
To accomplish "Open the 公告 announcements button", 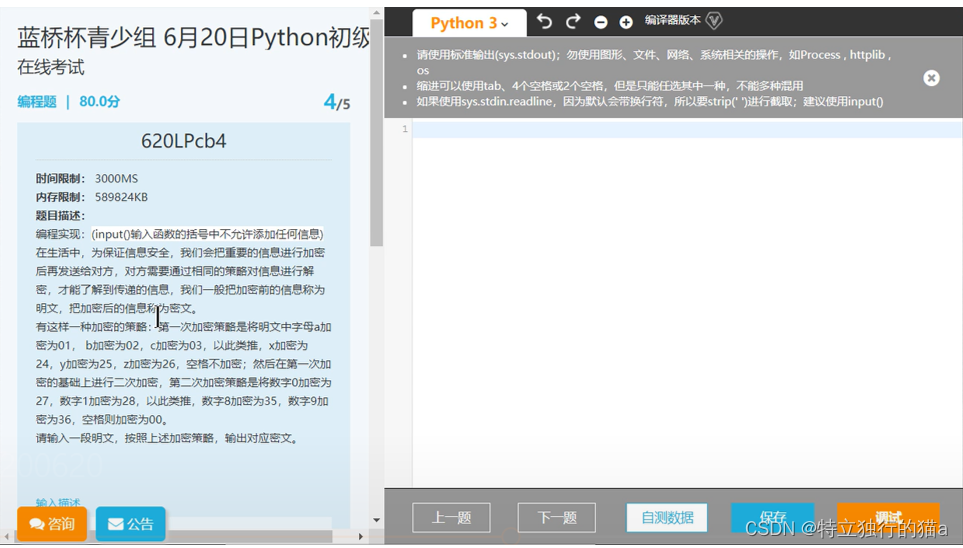I will [x=131, y=523].
